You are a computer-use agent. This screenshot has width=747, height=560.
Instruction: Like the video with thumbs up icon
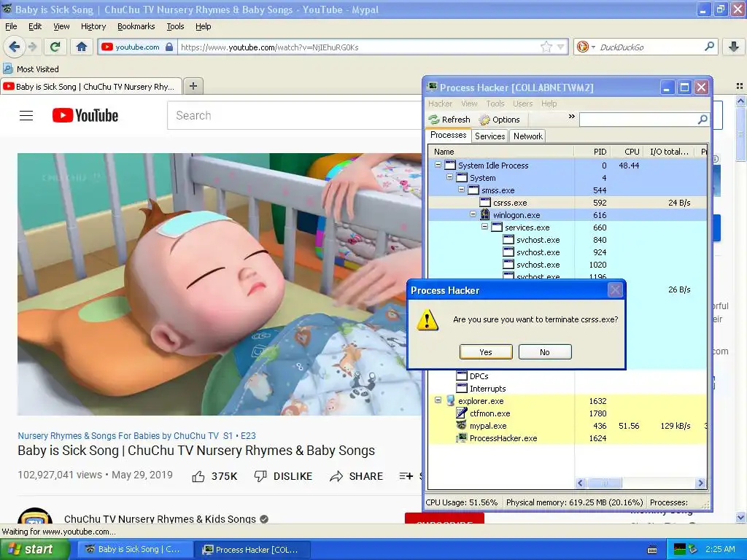198,476
